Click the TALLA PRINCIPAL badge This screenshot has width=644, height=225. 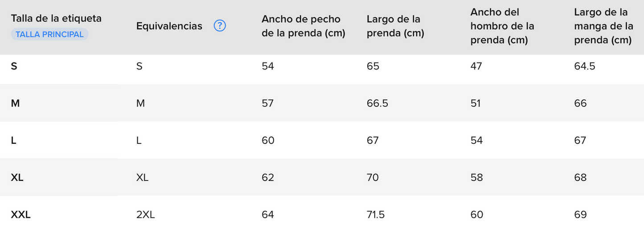coord(49,34)
